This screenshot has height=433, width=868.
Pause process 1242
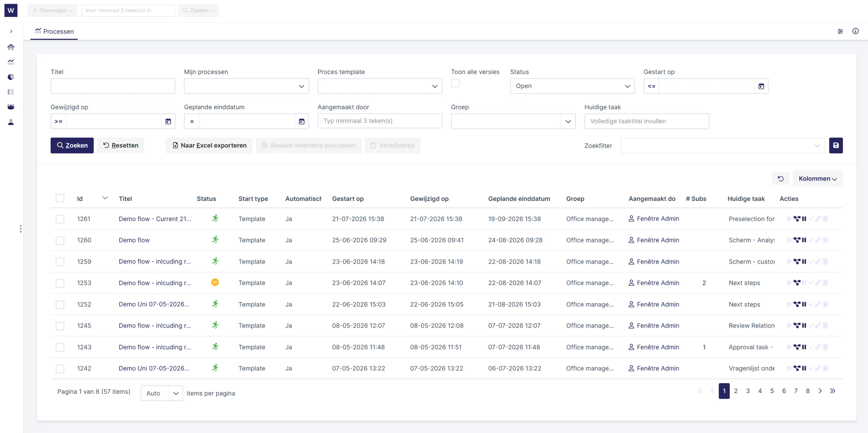click(804, 368)
